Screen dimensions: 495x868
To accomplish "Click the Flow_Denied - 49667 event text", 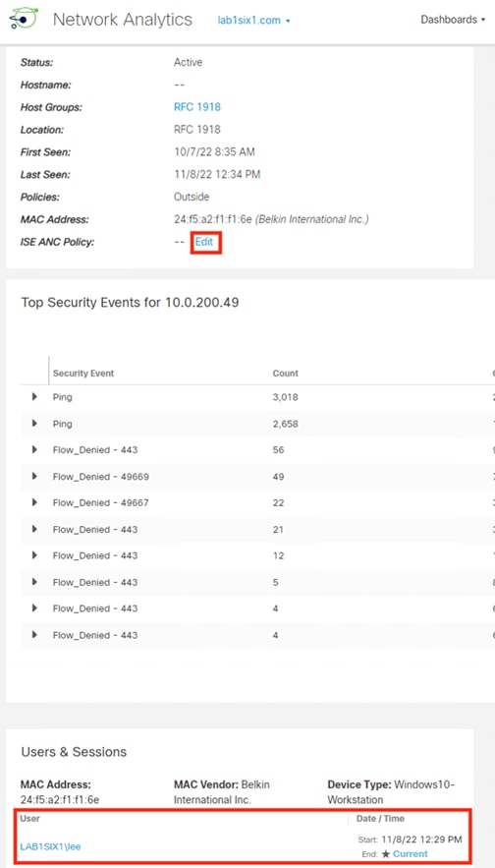I will click(x=100, y=502).
